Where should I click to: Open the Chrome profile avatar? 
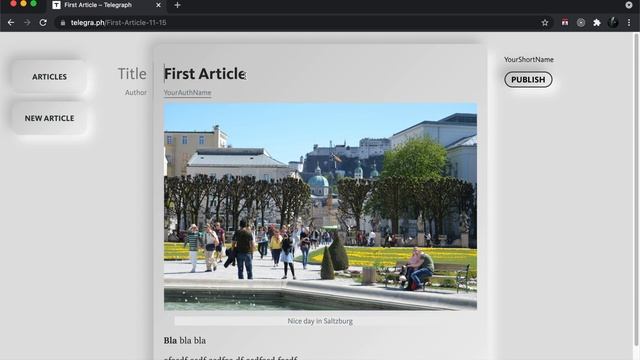click(613, 22)
